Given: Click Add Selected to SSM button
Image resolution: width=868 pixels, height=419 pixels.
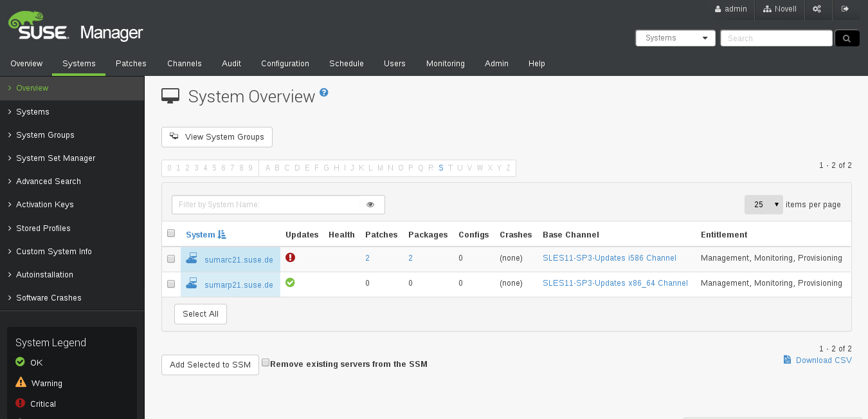Looking at the screenshot, I should pyautogui.click(x=210, y=365).
